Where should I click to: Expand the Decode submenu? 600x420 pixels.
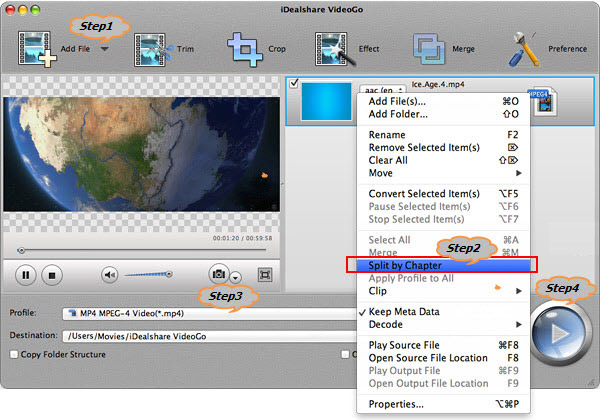[x=443, y=324]
